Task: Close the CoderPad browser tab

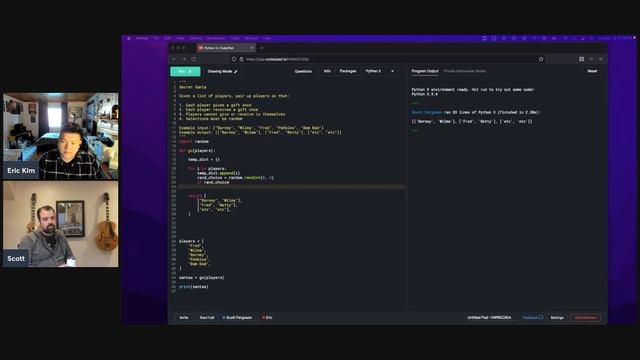Action: pos(251,48)
